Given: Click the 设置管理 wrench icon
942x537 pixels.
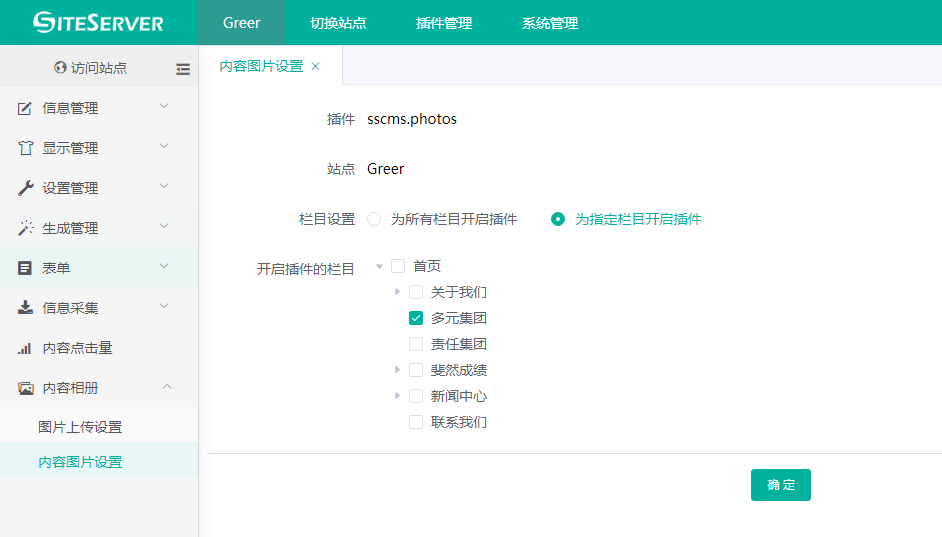Looking at the screenshot, I should [x=26, y=188].
